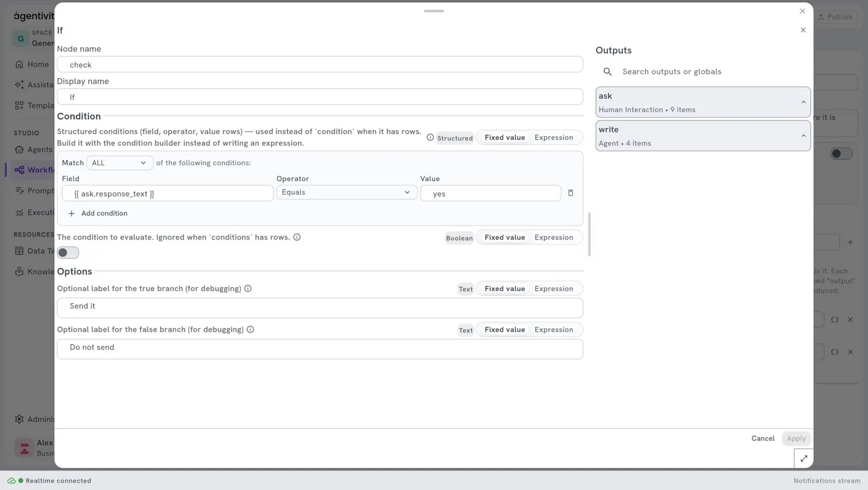The height and width of the screenshot is (490, 868).
Task: Click info icon next to condition evaluate text
Action: [x=297, y=237]
